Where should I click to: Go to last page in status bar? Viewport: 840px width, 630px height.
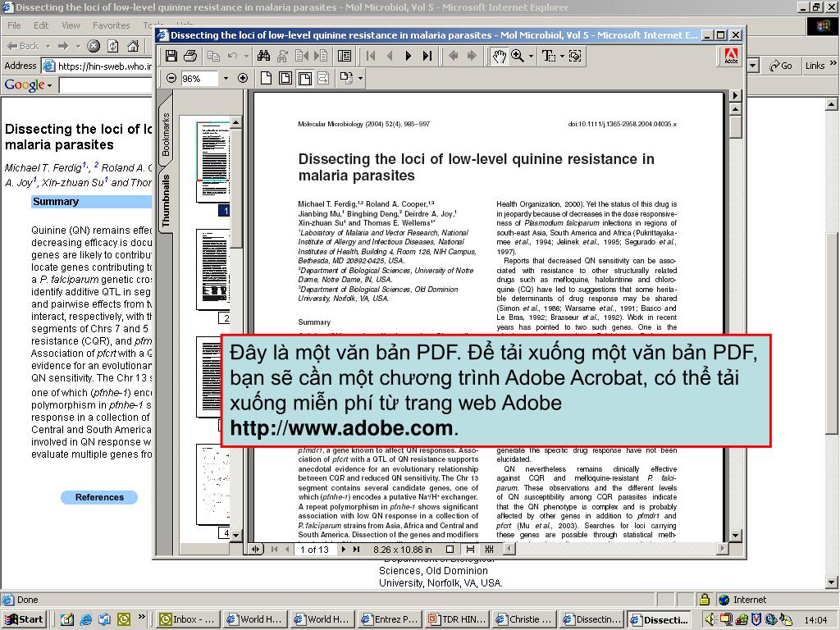[x=356, y=549]
